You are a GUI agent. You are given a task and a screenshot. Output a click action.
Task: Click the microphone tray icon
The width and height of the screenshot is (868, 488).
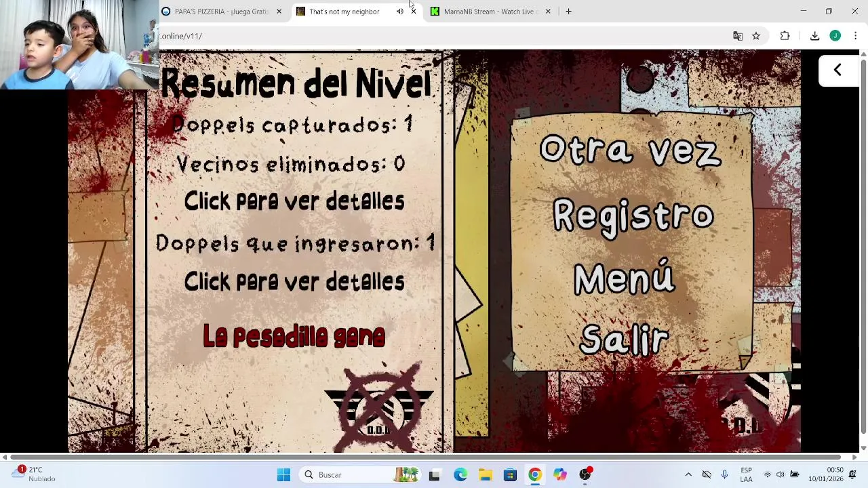[x=724, y=474]
